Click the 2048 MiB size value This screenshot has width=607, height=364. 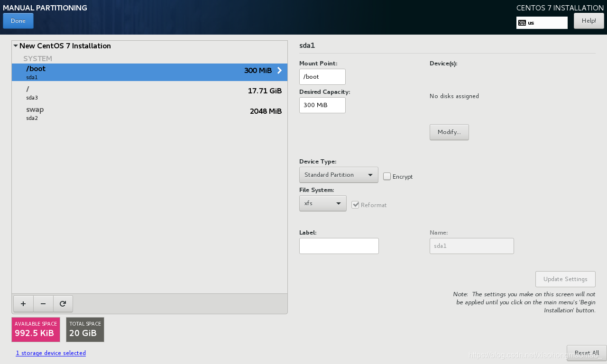[x=266, y=111]
